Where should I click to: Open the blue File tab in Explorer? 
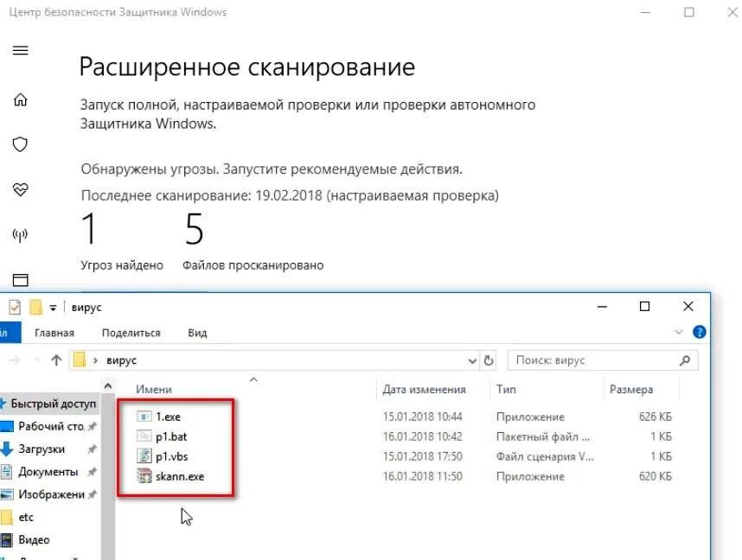pos(10,333)
